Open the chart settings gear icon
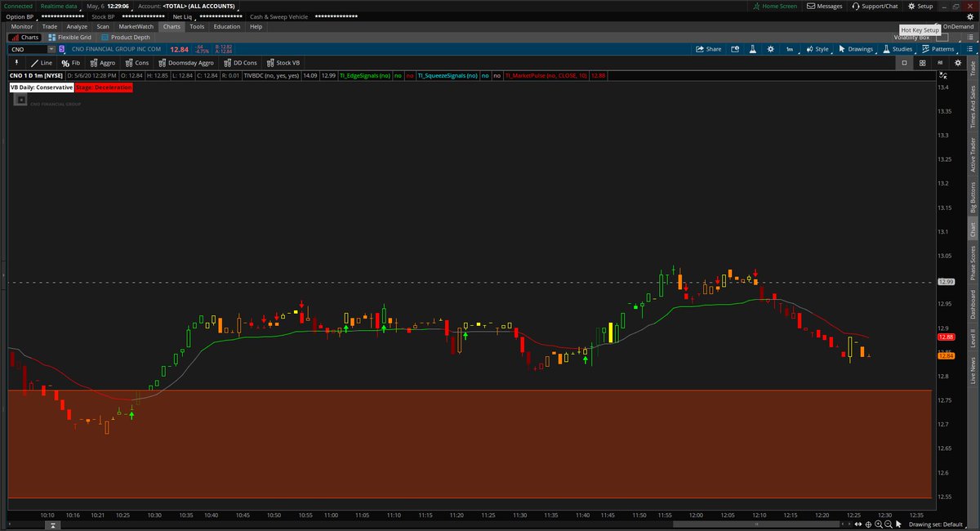The height and width of the screenshot is (531, 980). pos(769,49)
